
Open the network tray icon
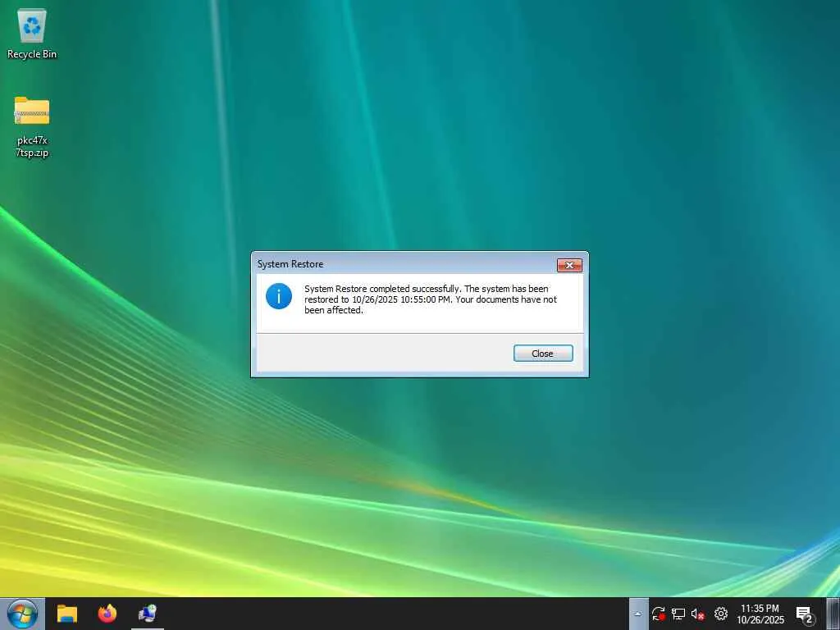click(678, 614)
